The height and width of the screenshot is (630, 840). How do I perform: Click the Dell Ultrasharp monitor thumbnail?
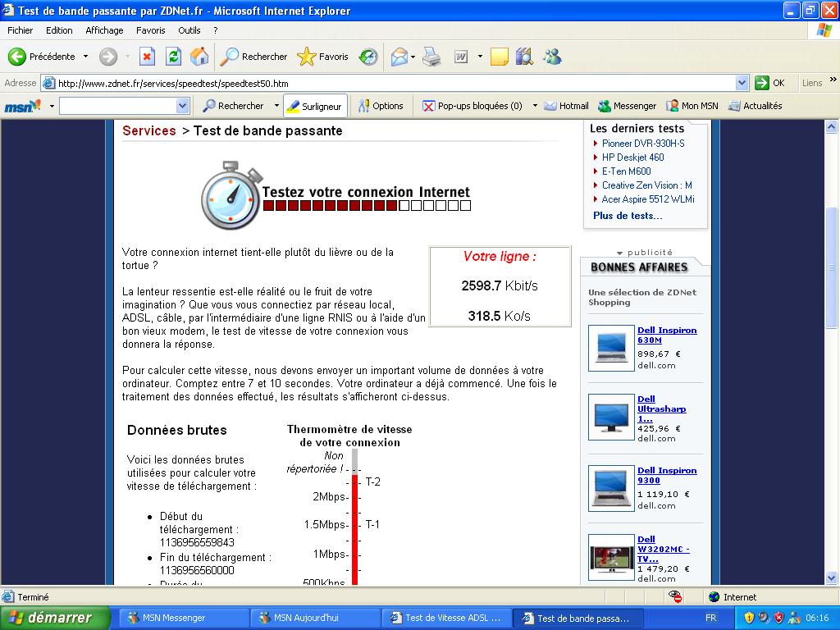[x=610, y=418]
